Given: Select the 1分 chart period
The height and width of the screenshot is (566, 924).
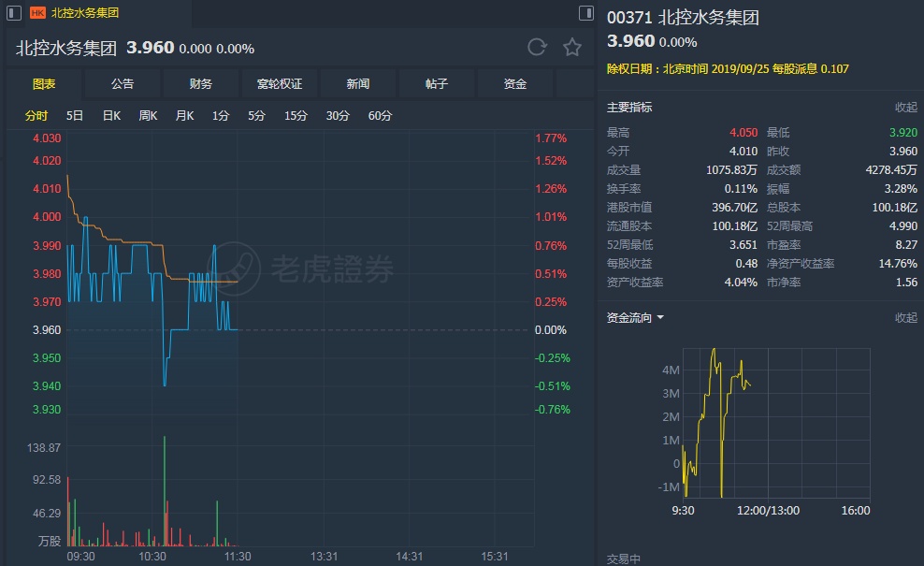Looking at the screenshot, I should click(221, 116).
